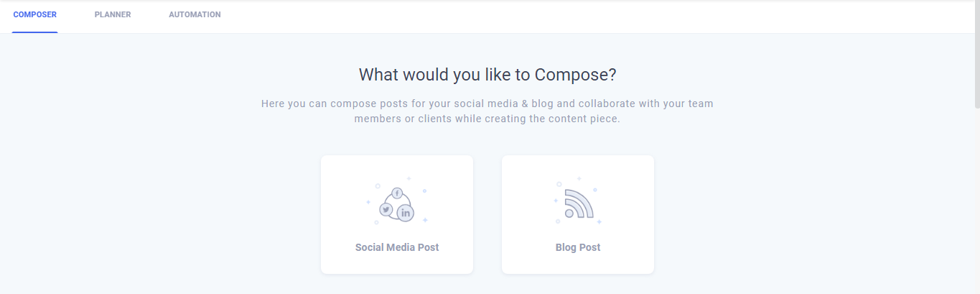Click the Facebook circle in social illustration

click(x=397, y=193)
